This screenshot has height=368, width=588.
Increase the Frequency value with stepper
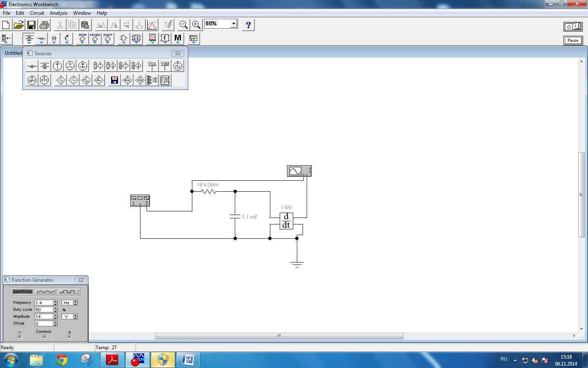55,301
